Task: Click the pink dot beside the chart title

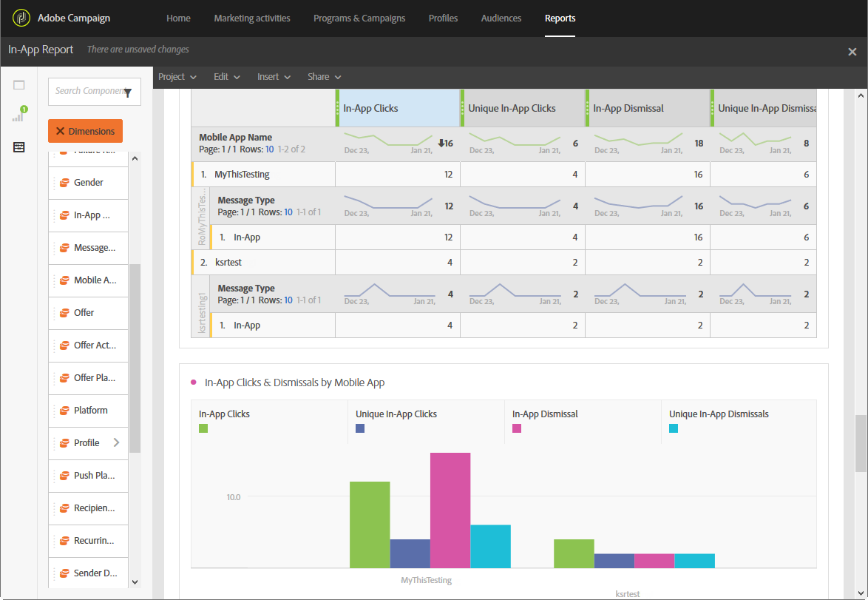Action: pos(193,382)
